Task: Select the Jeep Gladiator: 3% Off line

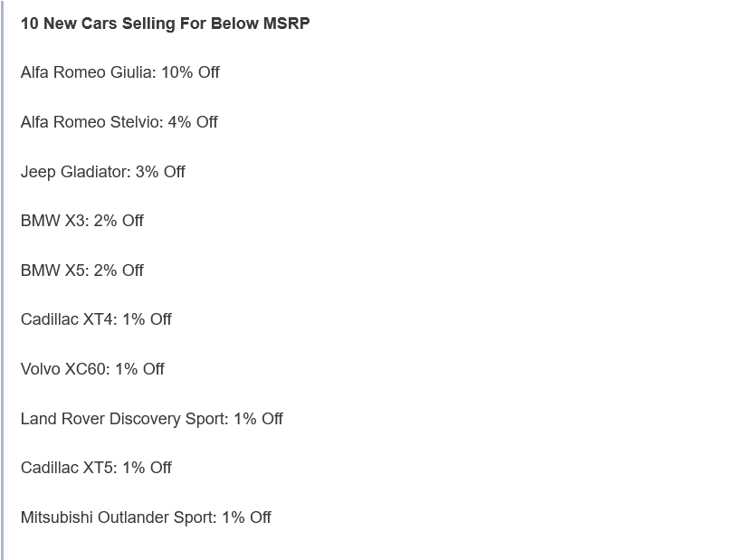Action: pyautogui.click(x=103, y=172)
